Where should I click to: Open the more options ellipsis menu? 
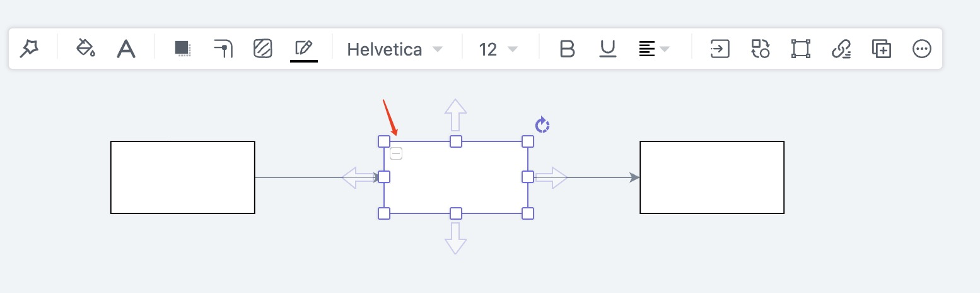point(922,49)
